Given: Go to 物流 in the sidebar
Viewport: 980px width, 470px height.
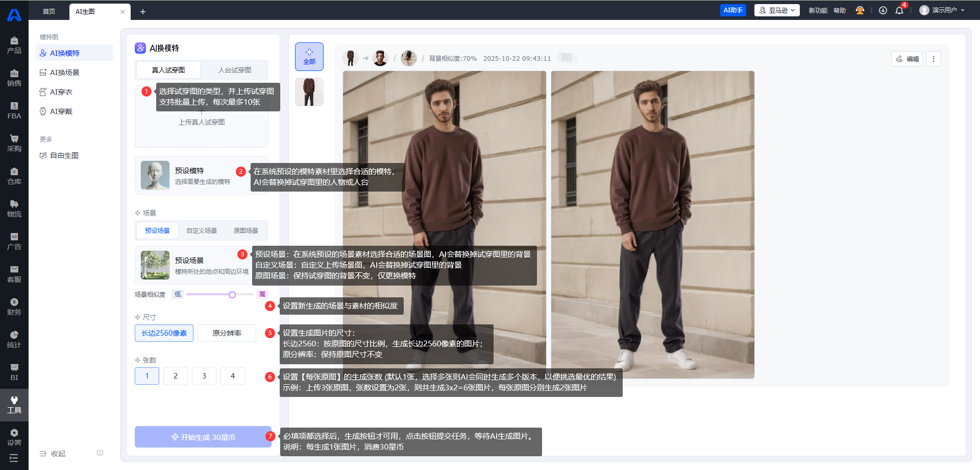Looking at the screenshot, I should [14, 208].
